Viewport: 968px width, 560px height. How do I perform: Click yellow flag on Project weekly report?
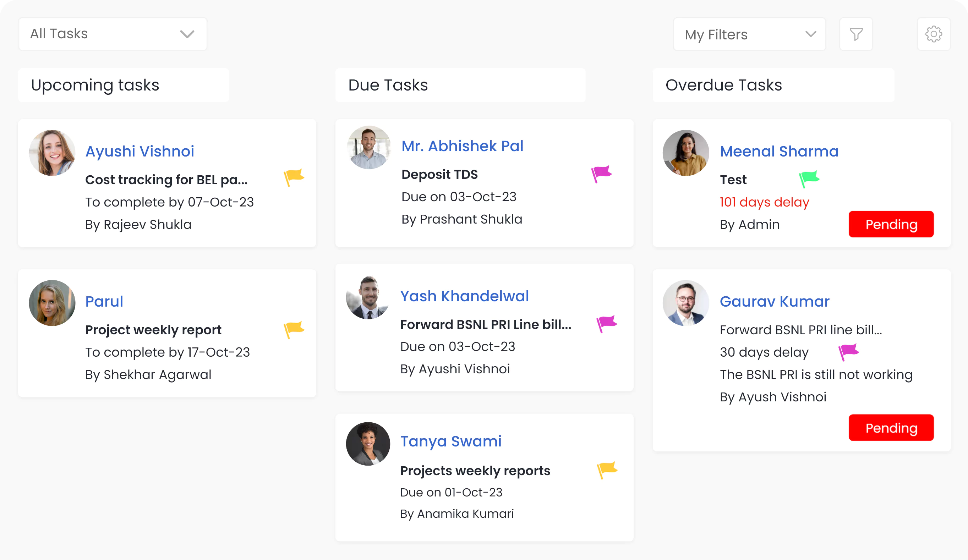point(294,330)
